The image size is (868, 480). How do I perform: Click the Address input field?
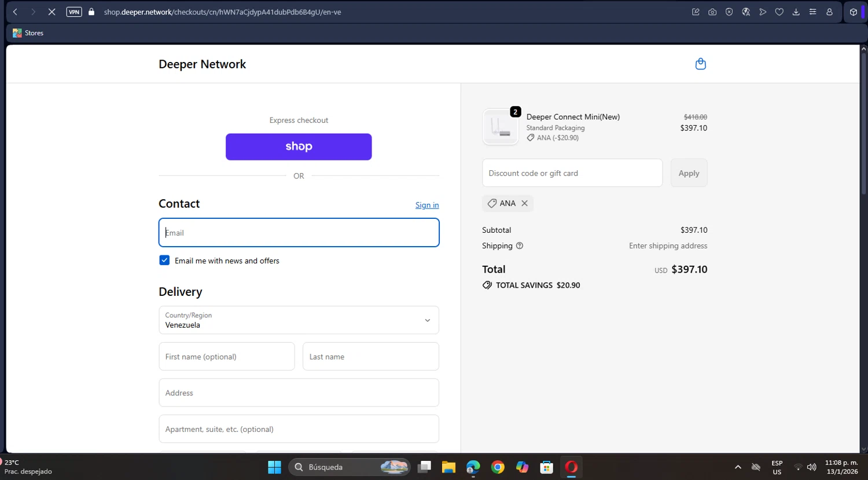(x=299, y=393)
